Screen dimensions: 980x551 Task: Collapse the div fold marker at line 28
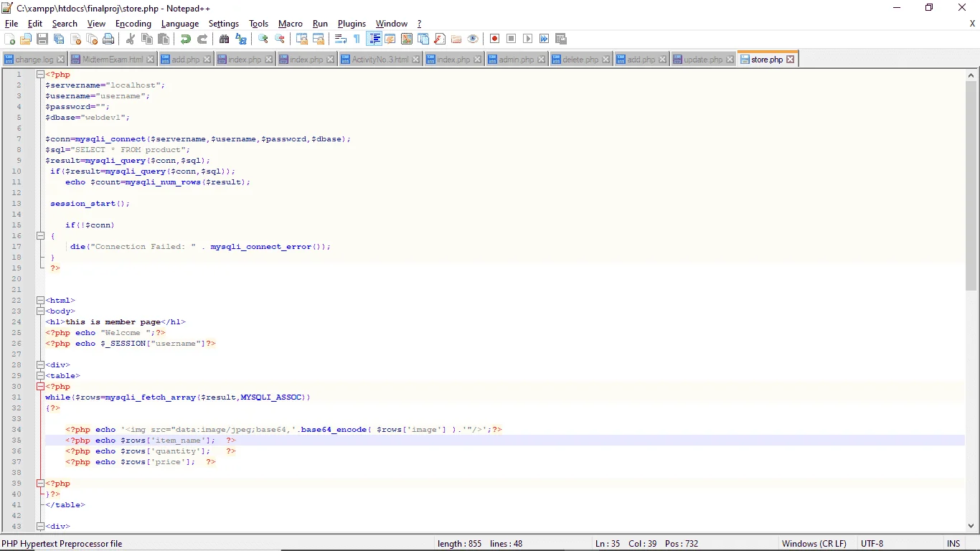tap(40, 365)
